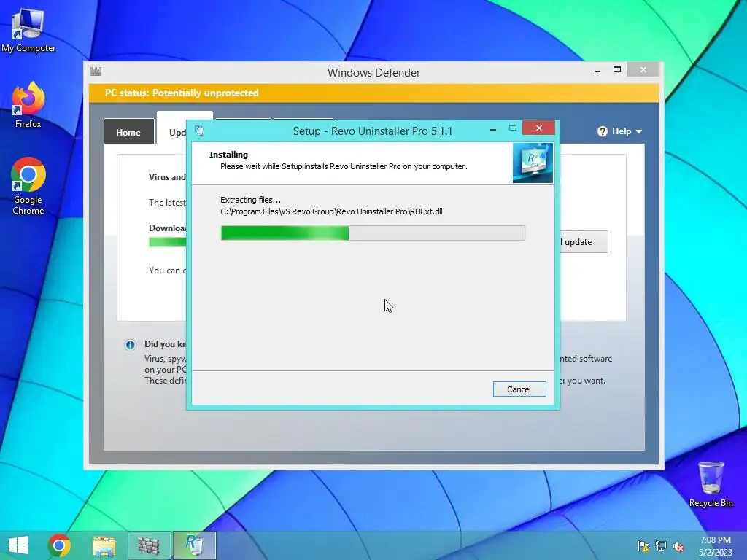Click the Installing heading in Setup
Viewport: 747px width, 560px height.
[x=228, y=155]
